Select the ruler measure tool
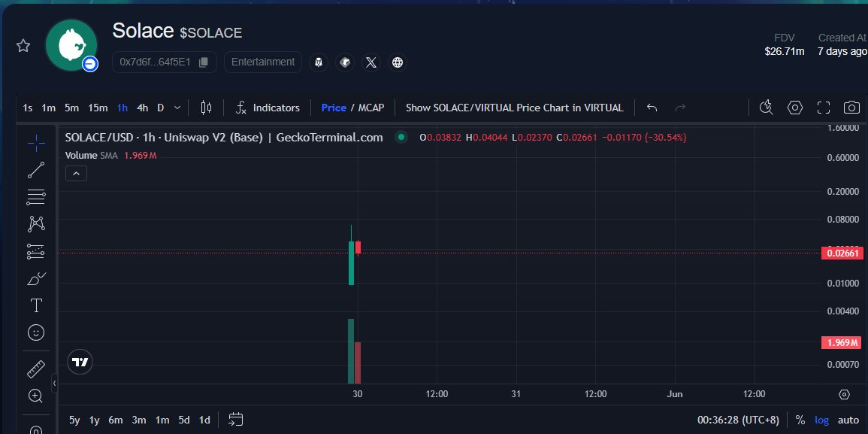 coord(36,369)
